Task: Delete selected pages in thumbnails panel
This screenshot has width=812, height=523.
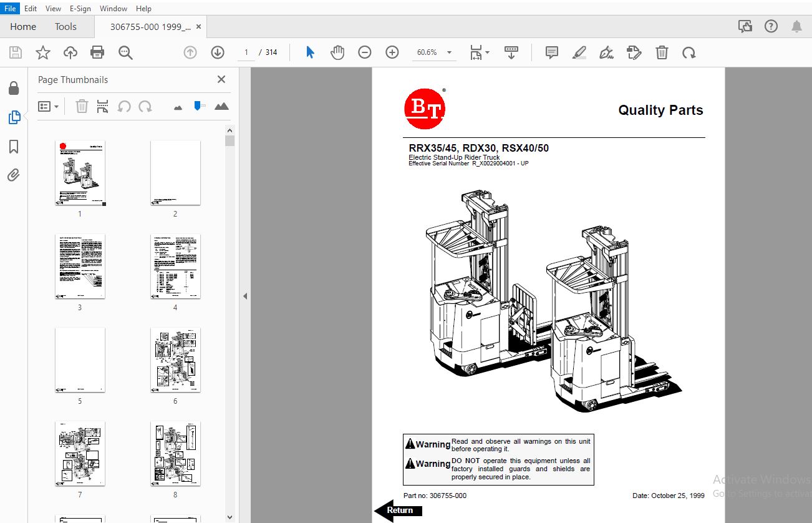Action: [x=82, y=107]
